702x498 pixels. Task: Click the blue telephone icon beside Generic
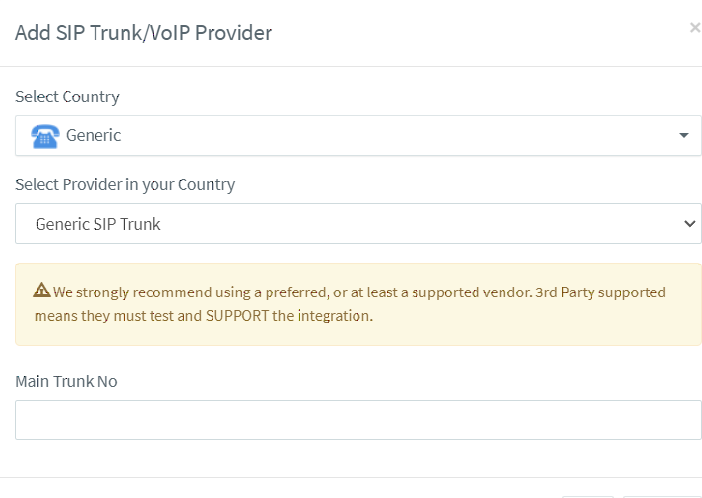pyautogui.click(x=45, y=136)
